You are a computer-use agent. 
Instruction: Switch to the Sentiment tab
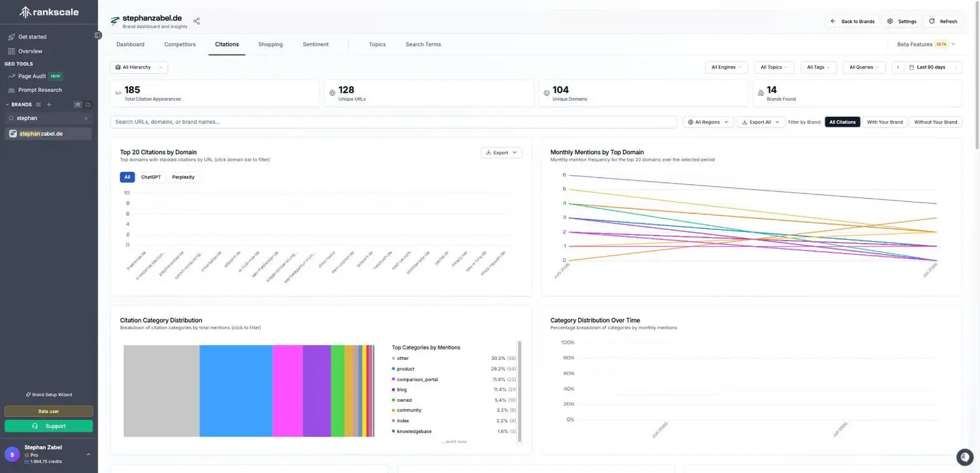(x=316, y=44)
